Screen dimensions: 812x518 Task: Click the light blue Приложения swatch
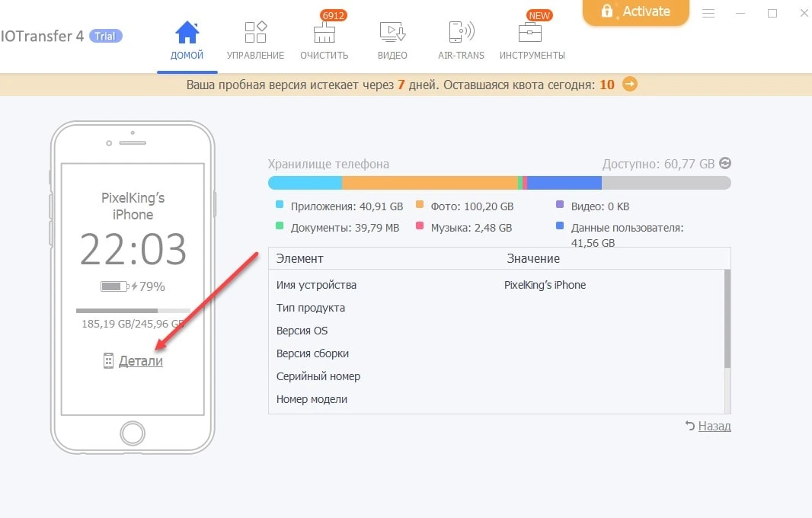(x=280, y=204)
